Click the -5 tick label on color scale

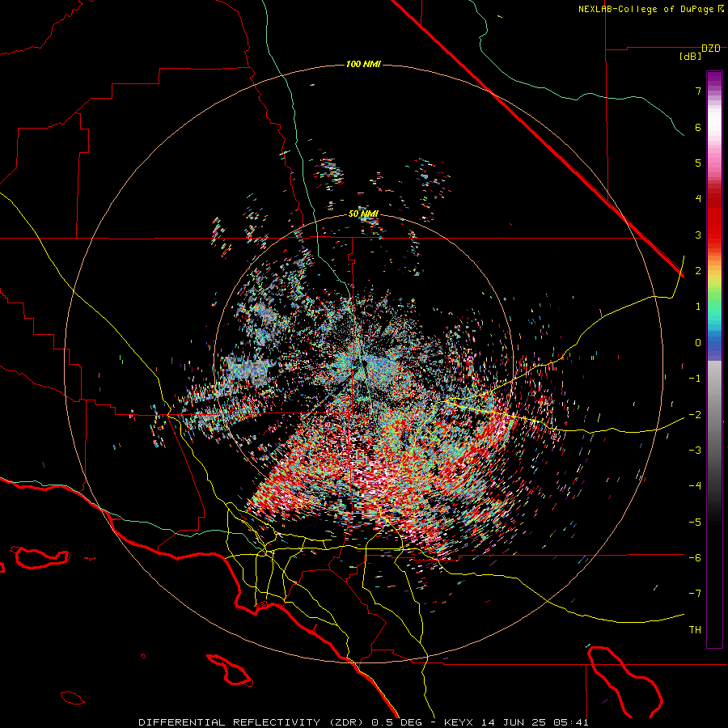click(695, 523)
